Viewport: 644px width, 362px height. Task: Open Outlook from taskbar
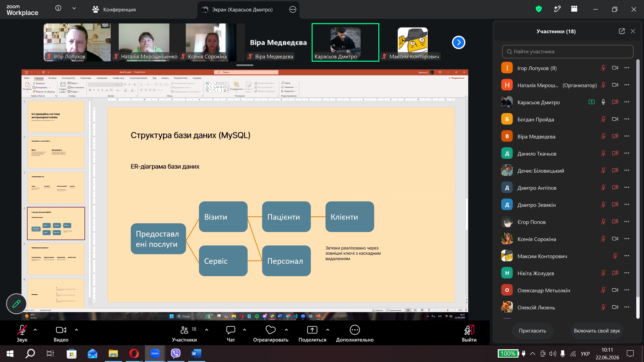click(92, 353)
